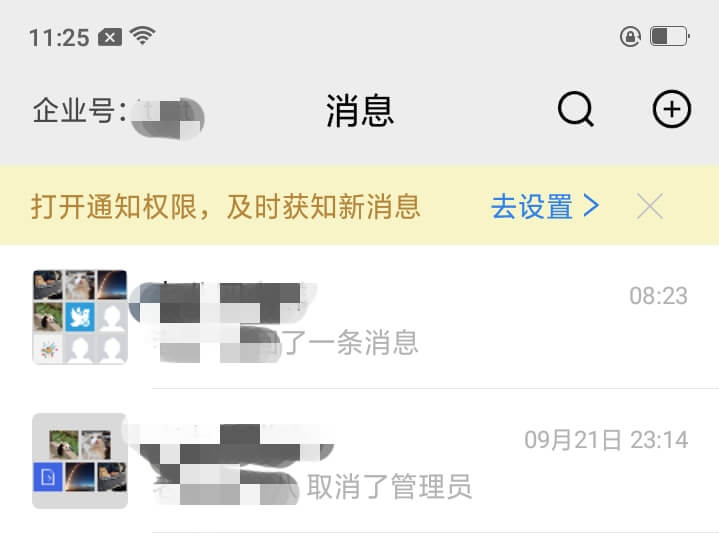Open the second group chat avatar

tap(80, 461)
